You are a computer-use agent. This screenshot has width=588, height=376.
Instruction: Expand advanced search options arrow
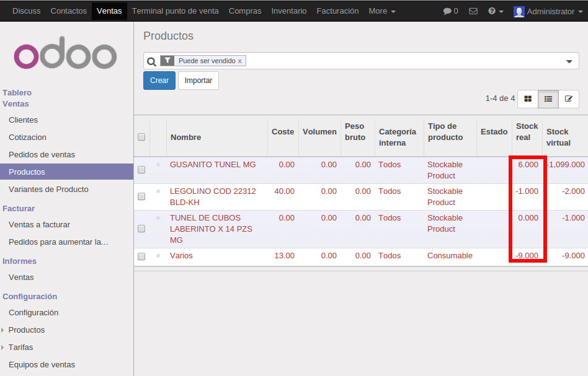pyautogui.click(x=569, y=61)
